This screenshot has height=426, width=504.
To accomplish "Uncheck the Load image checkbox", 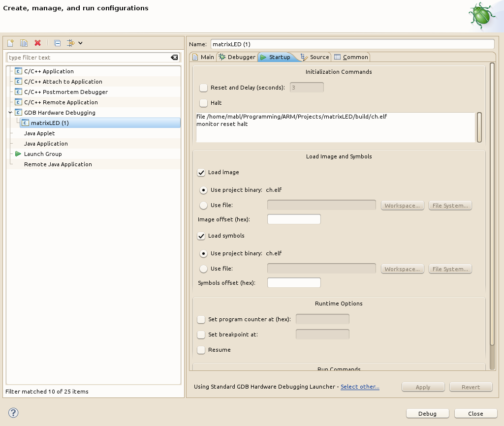I will (x=201, y=173).
